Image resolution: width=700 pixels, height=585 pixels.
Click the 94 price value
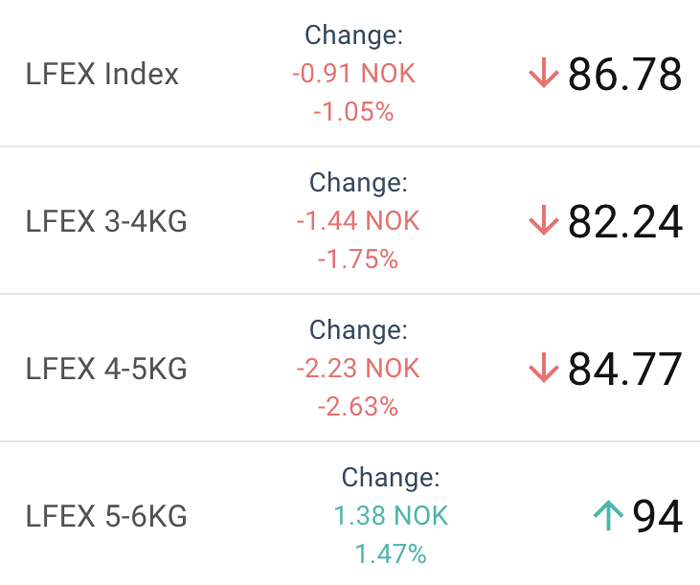click(x=658, y=516)
